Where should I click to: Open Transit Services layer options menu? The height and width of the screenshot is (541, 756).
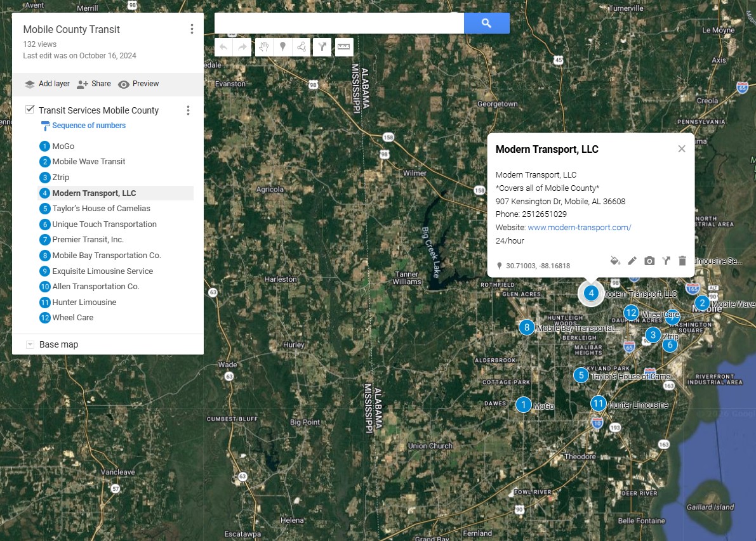pos(188,110)
